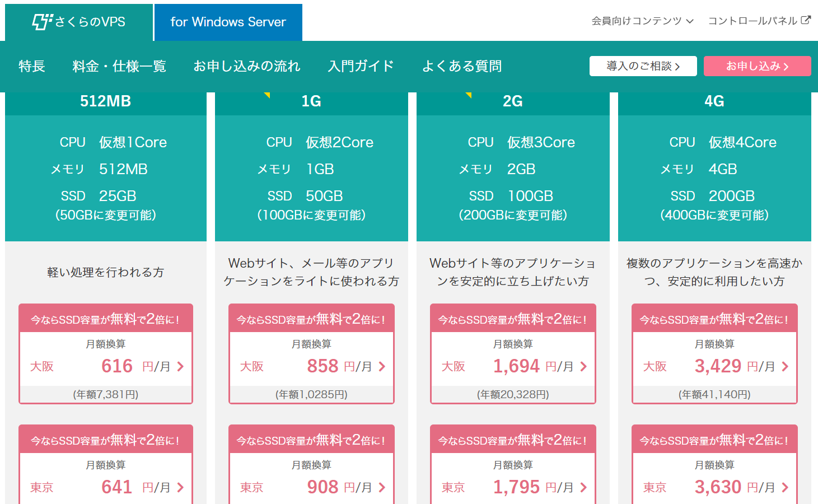Click the さくらのVPS logo icon

tap(42, 22)
